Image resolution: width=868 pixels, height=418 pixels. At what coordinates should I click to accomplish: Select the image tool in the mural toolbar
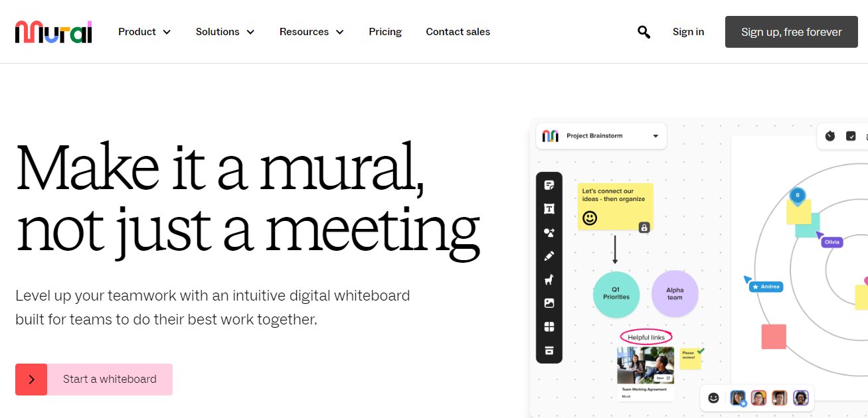click(549, 303)
